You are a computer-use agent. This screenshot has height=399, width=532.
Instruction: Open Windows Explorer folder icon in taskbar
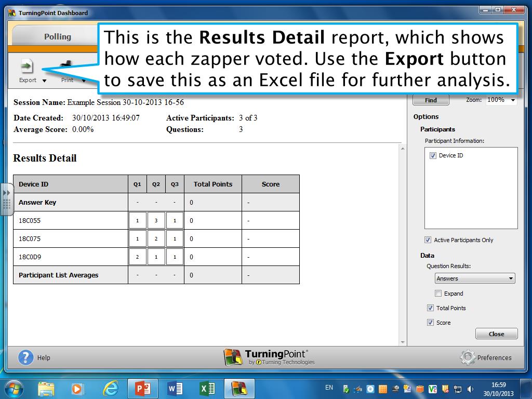tap(46, 388)
